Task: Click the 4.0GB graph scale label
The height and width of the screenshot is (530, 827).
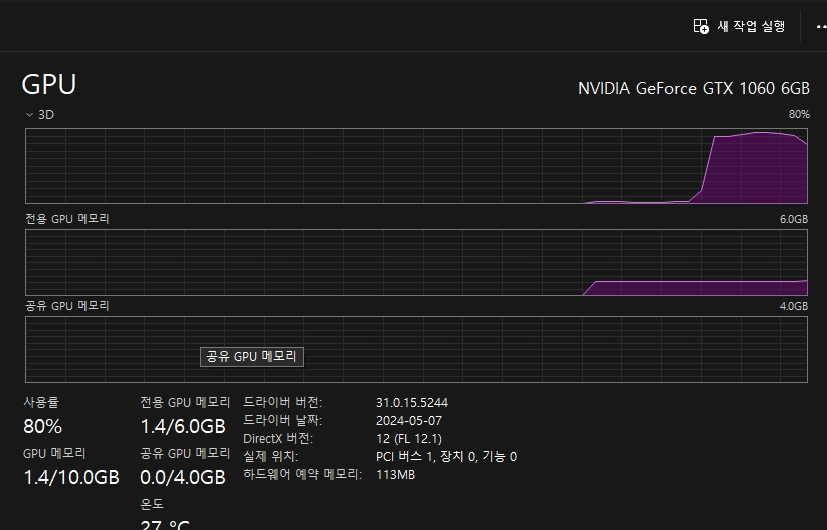Action: pos(794,306)
